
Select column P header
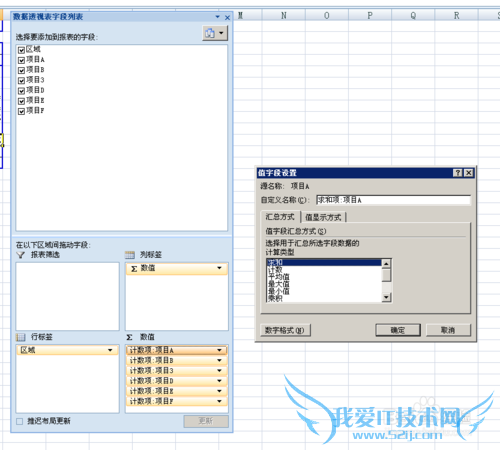(370, 15)
